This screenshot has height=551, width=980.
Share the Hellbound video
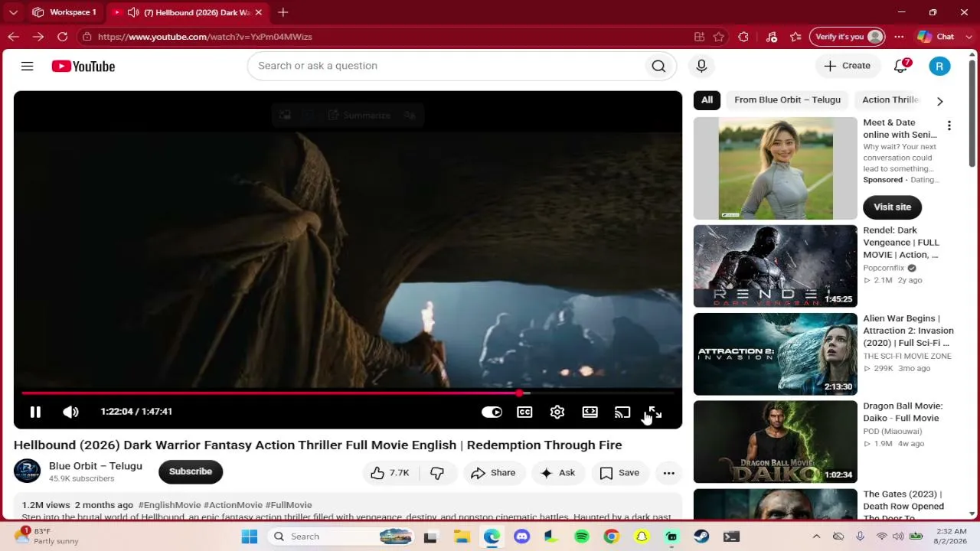[x=493, y=473]
